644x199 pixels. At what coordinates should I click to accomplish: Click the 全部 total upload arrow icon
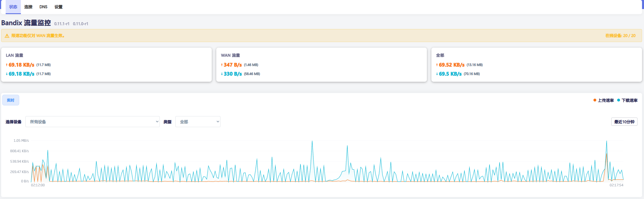point(437,65)
